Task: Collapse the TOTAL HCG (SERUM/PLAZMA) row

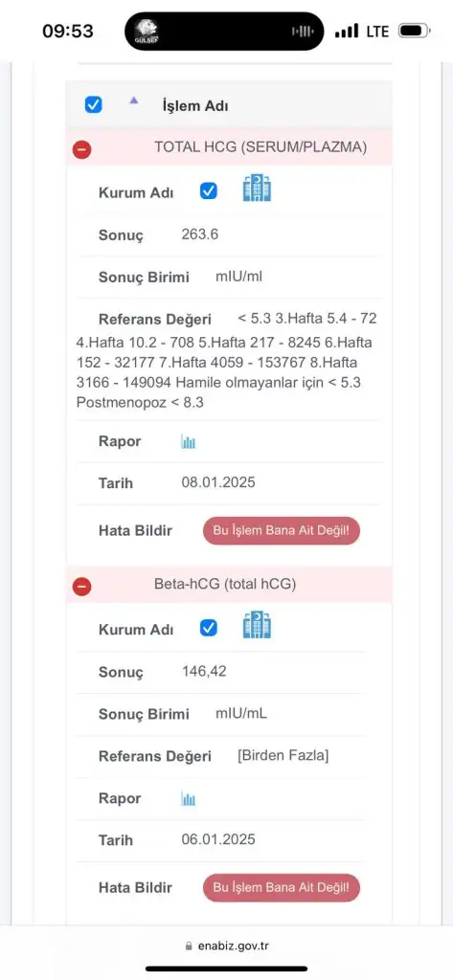Action: (82, 150)
